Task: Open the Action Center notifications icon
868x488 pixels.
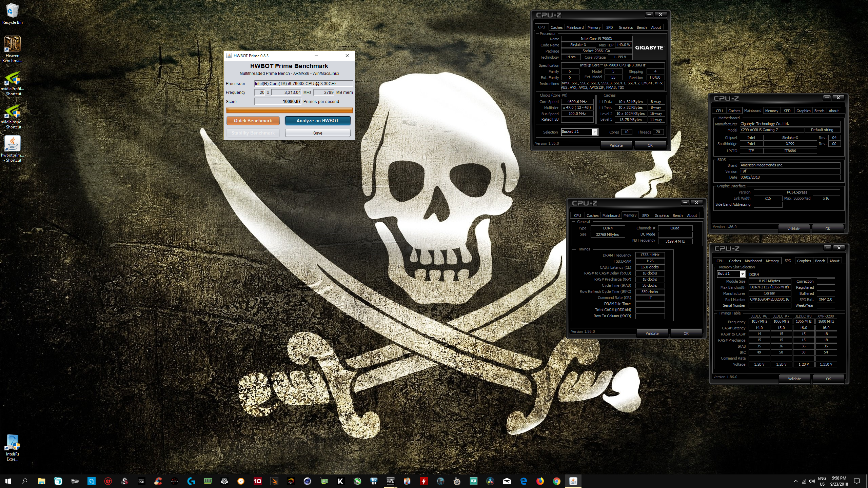Action: click(857, 481)
